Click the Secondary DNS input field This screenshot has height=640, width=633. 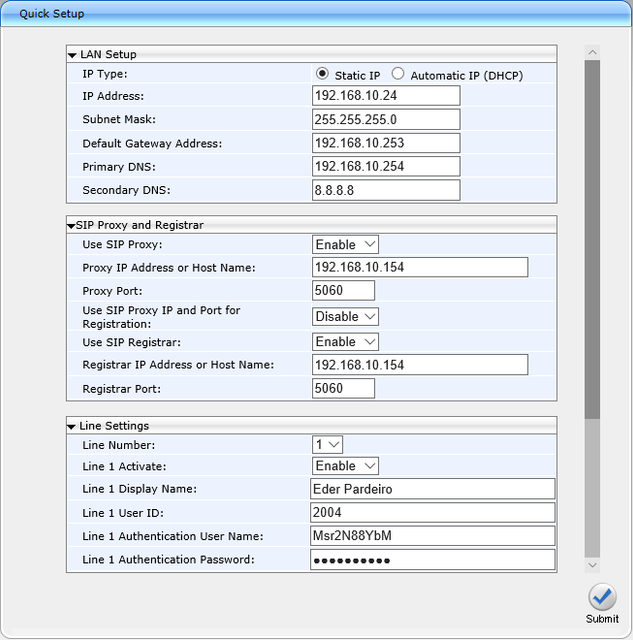point(386,190)
